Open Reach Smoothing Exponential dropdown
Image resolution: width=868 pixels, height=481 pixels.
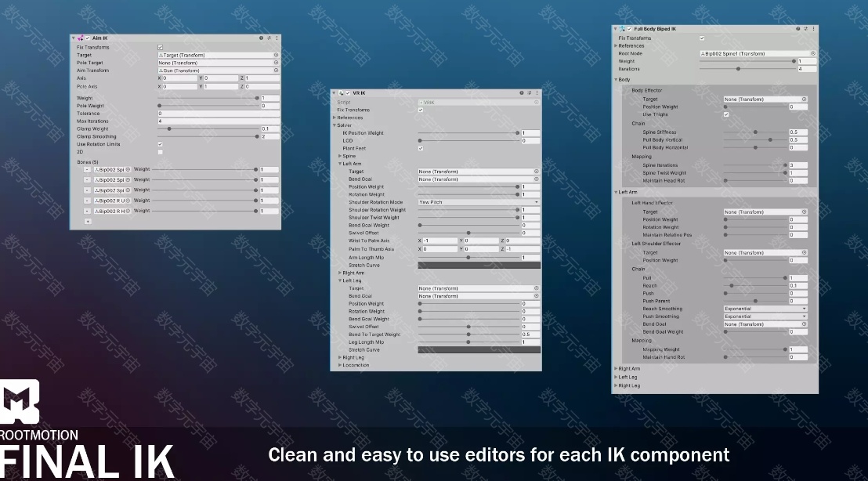point(765,309)
